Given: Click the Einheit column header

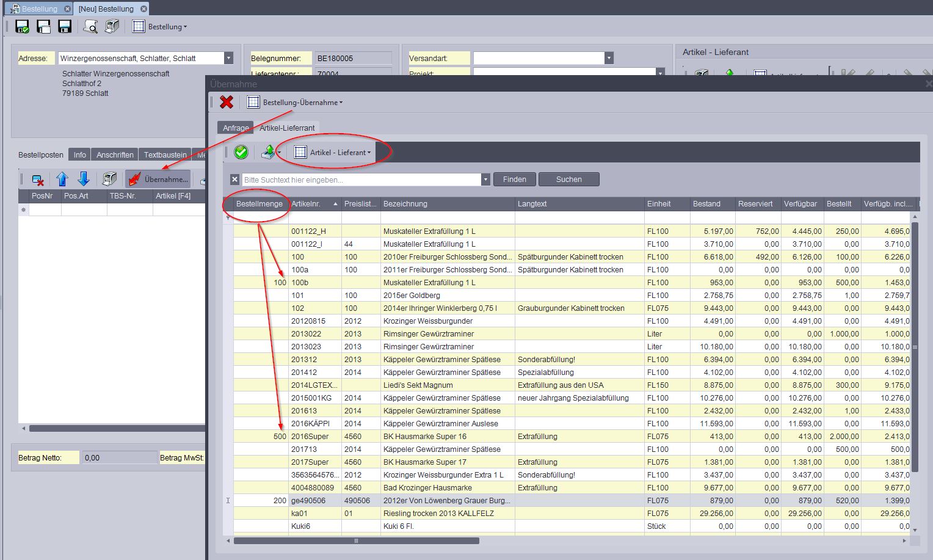Looking at the screenshot, I should point(667,203).
